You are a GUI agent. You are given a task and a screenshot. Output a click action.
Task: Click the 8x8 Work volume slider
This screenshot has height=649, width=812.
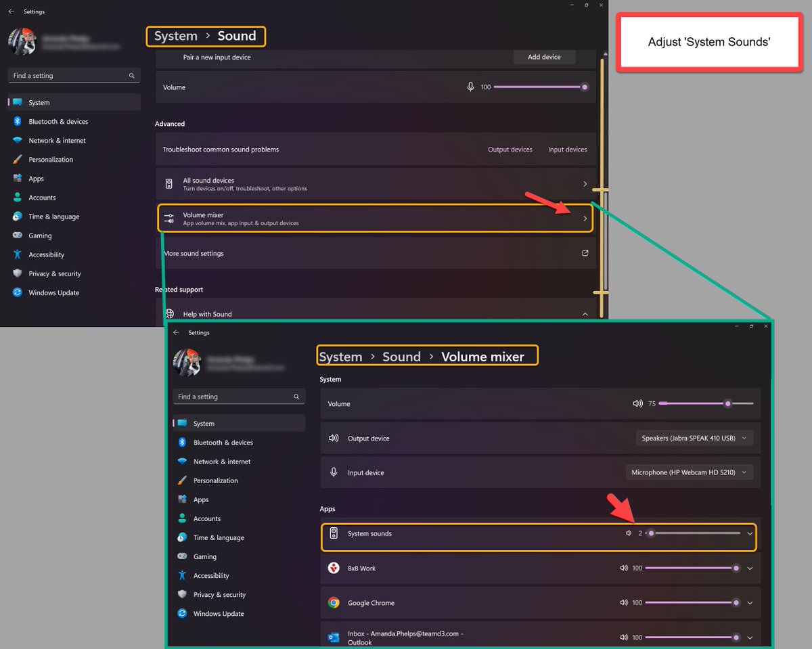coord(693,568)
